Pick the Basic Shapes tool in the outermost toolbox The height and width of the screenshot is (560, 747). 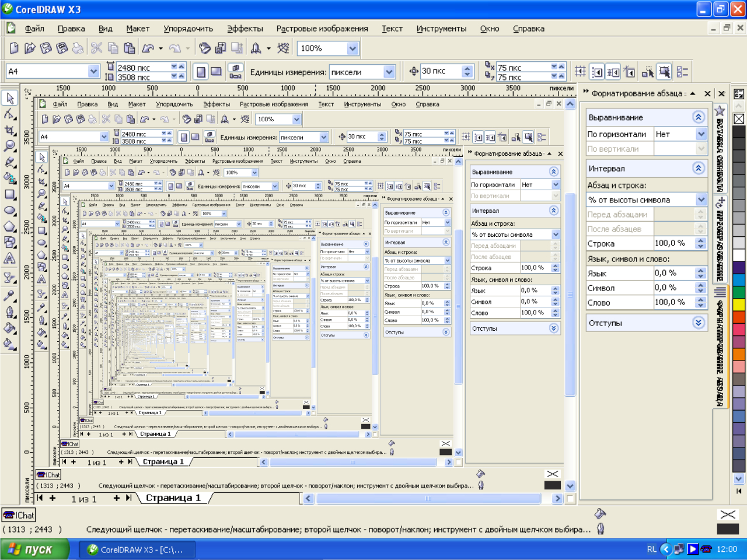pos(10,242)
